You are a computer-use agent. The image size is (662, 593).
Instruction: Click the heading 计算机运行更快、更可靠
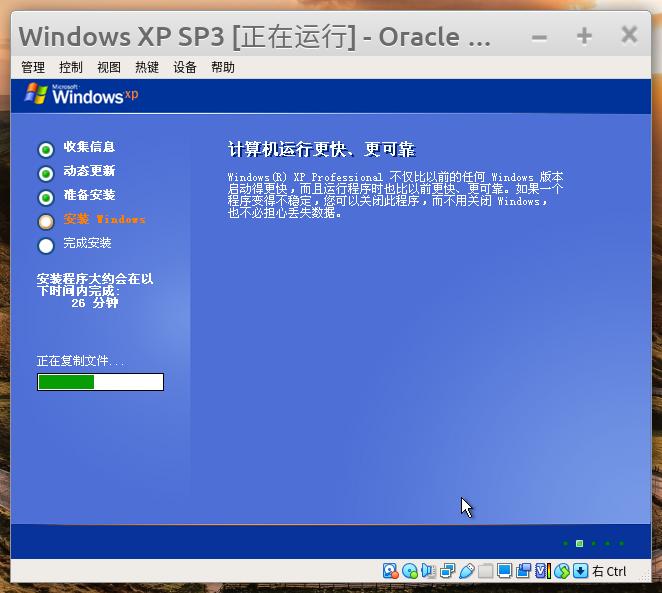[322, 149]
